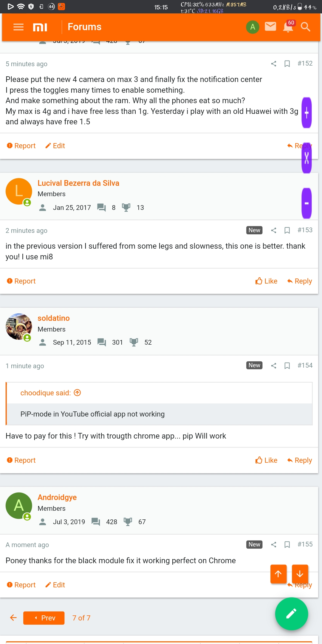The height and width of the screenshot is (644, 322).
Task: Tap the purple minus zoom control
Action: click(x=306, y=203)
